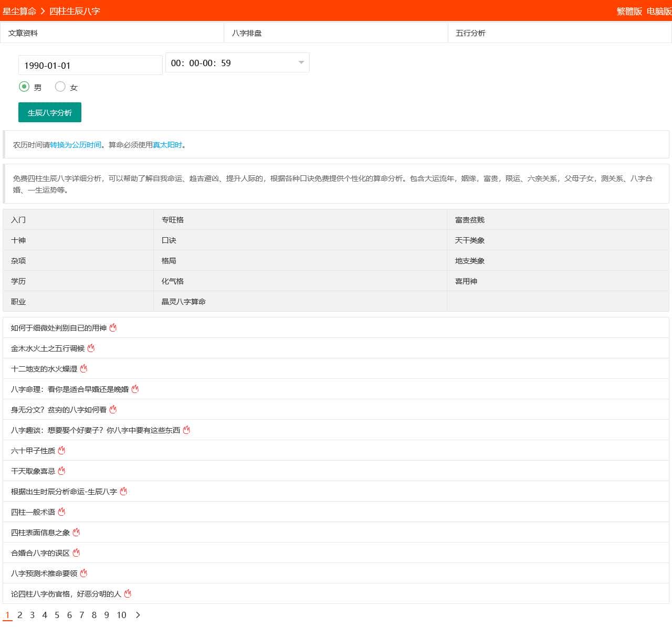
Task: Click flame icon beside 如何于细微处判别自己的用神
Action: point(113,328)
